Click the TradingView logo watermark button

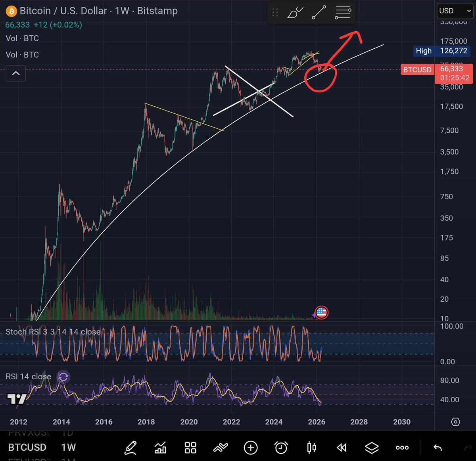coord(17,399)
